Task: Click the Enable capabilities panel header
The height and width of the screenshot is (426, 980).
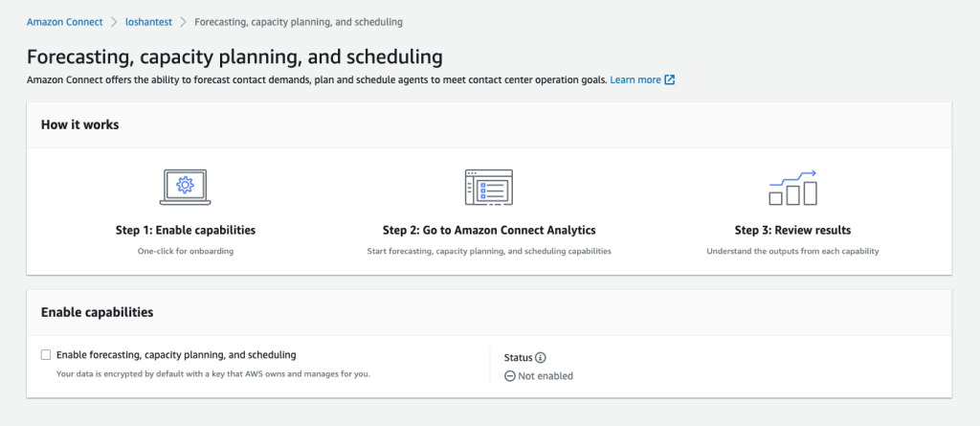Action: tap(97, 312)
